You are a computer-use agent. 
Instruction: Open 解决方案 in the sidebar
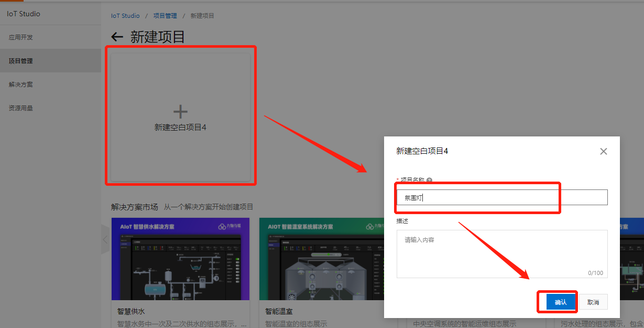(x=21, y=84)
